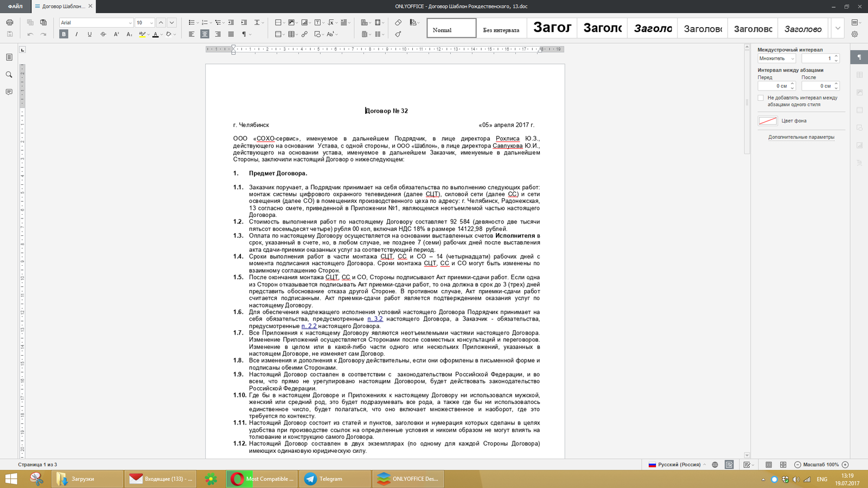Follow the п. 3.2 link in the document
Screen dimensions: 868x488
click(x=375, y=319)
